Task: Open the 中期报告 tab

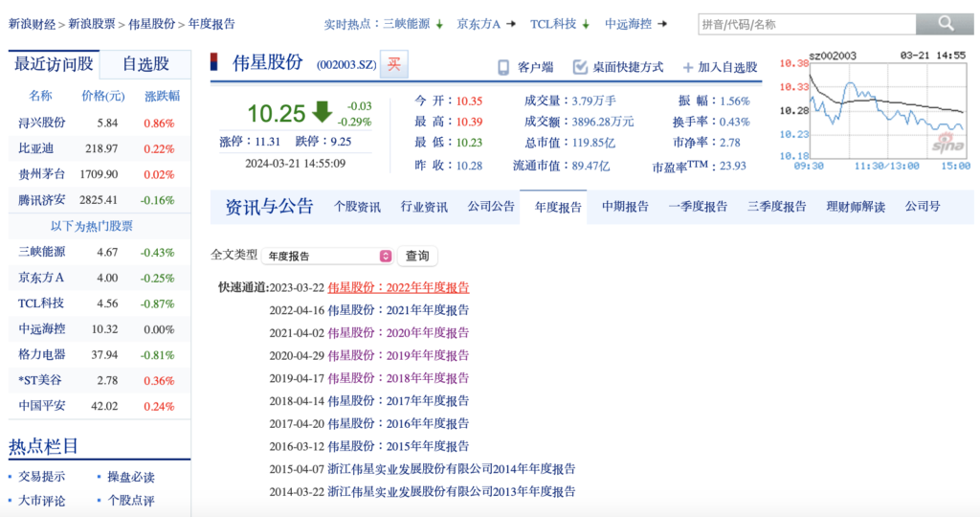Action: [x=625, y=207]
